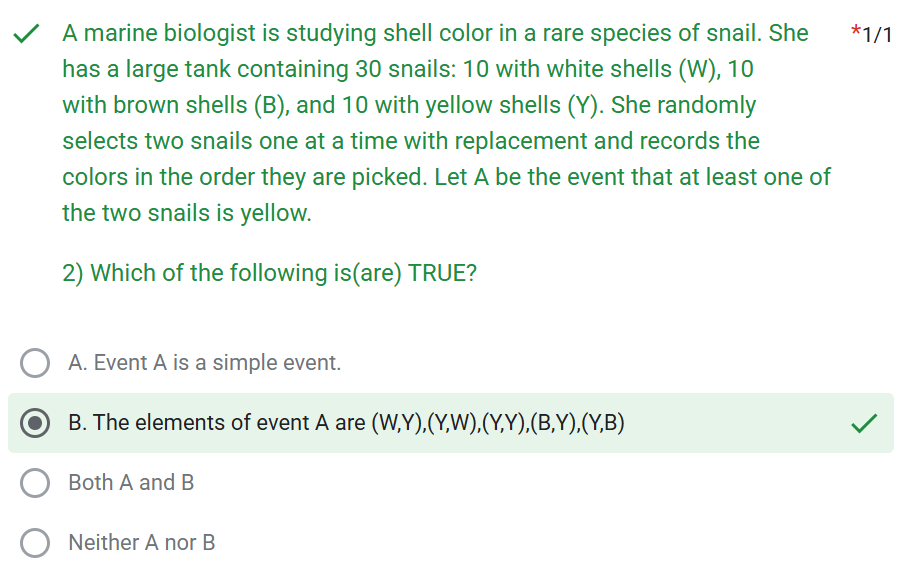917x585 pixels.
Task: Click the line mentioning "brown shells (B)"
Action: coord(409,105)
